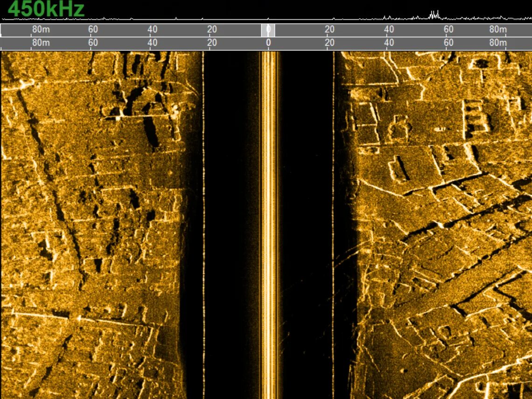Click the dark nadir column in the sonar image
Image resolution: width=532 pixels, height=399 pixels.
(308, 210)
